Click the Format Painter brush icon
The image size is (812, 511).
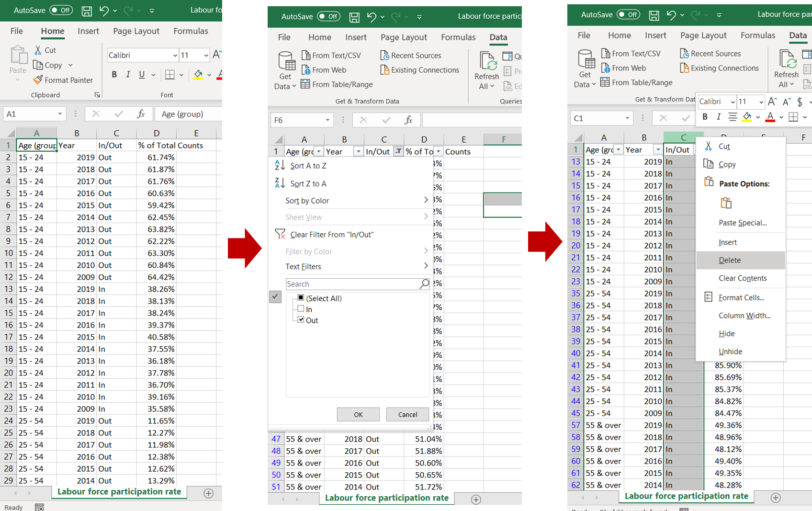(x=38, y=80)
